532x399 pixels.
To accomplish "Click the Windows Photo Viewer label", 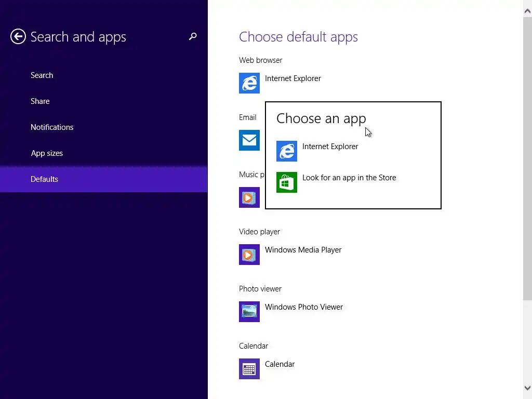I will tap(303, 307).
